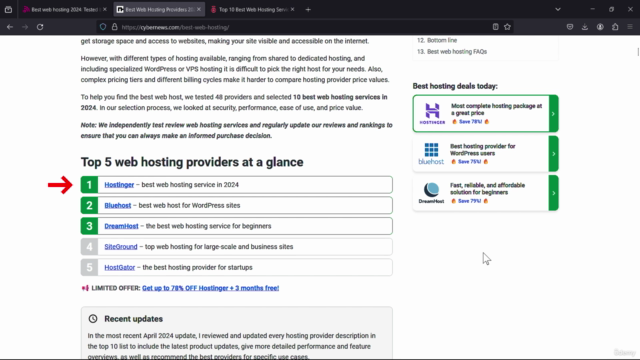Click the browser back arrow
The image size is (640, 360).
10,27
